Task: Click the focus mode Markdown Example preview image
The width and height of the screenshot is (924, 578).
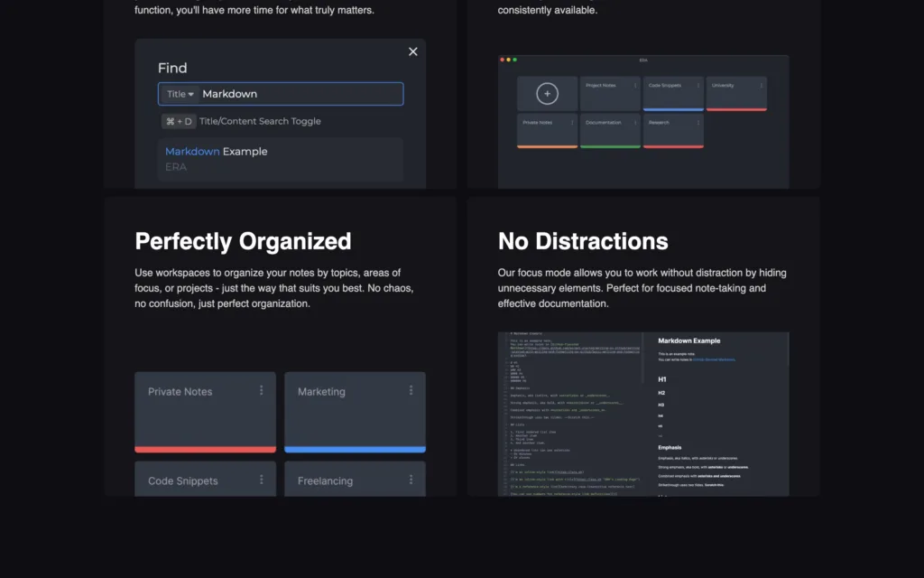Action: coord(643,414)
